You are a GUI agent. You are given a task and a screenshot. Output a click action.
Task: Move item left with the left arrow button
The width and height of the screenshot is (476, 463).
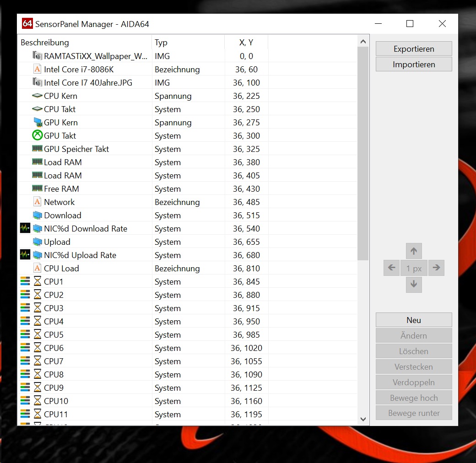point(391,268)
